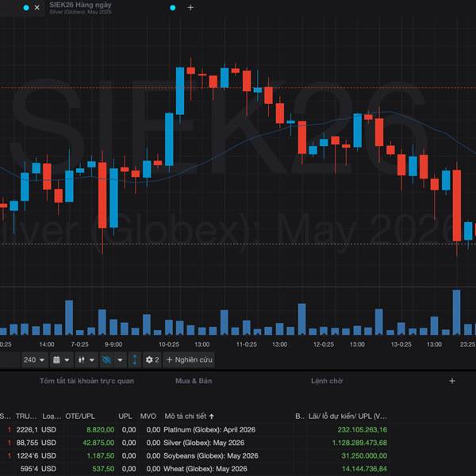The height and width of the screenshot is (476, 476).
Task: Close the first chart tab
Action: pyautogui.click(x=36, y=7)
